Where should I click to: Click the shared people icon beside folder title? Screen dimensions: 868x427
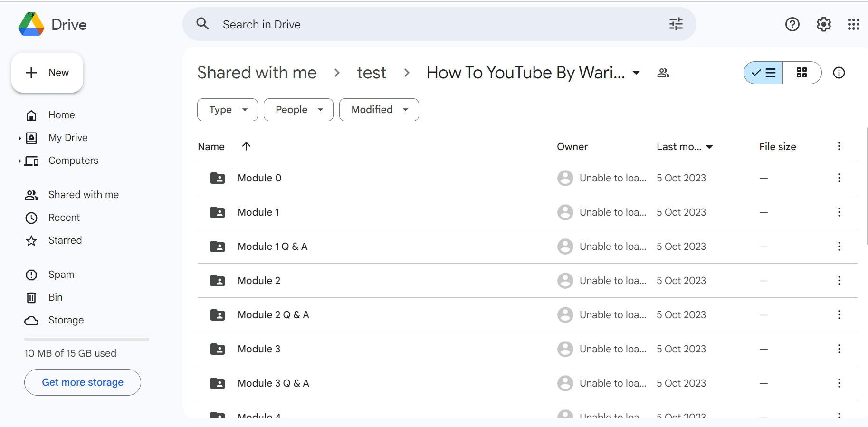click(663, 73)
